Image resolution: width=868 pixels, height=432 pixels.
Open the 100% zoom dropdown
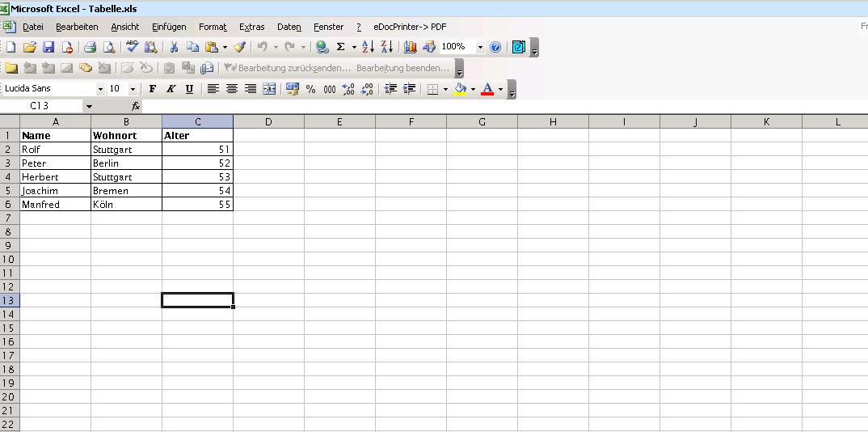480,48
